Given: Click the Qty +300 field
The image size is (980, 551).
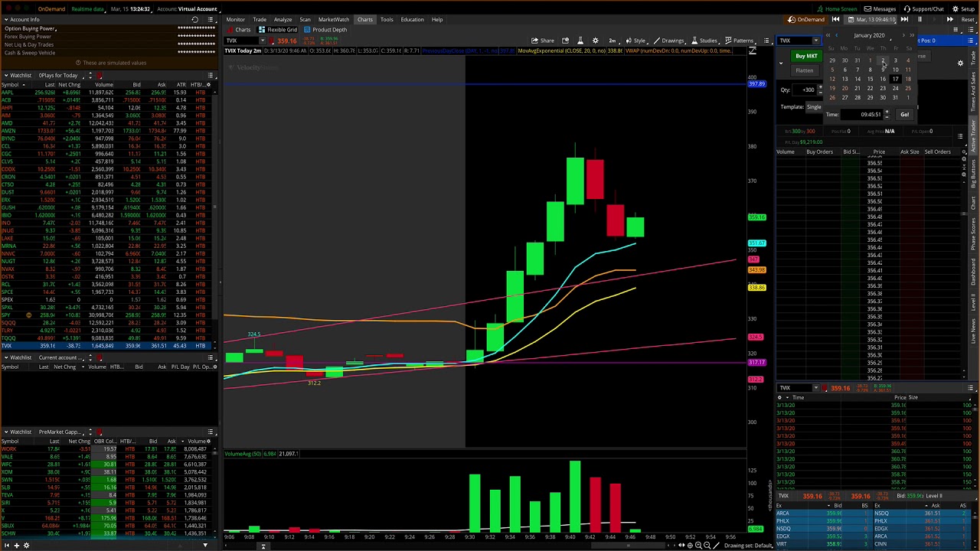Looking at the screenshot, I should pyautogui.click(x=805, y=90).
